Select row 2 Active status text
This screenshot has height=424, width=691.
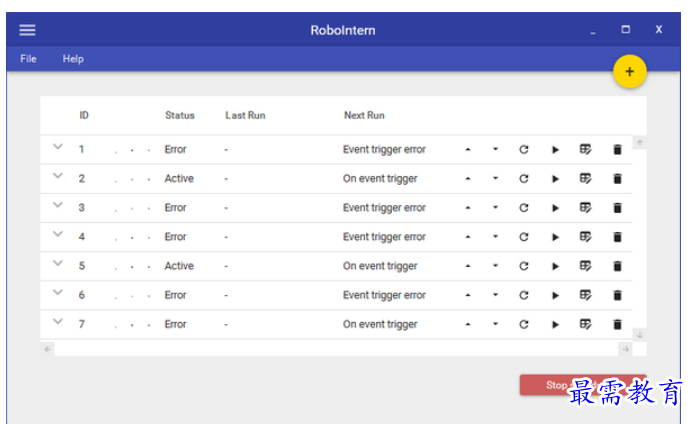(179, 179)
